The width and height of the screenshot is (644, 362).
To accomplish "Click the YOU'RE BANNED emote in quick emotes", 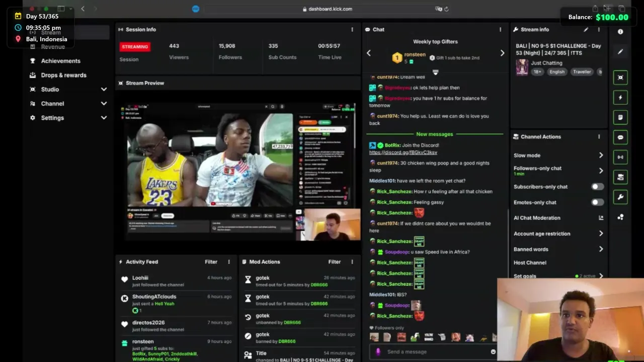I will point(429,337).
